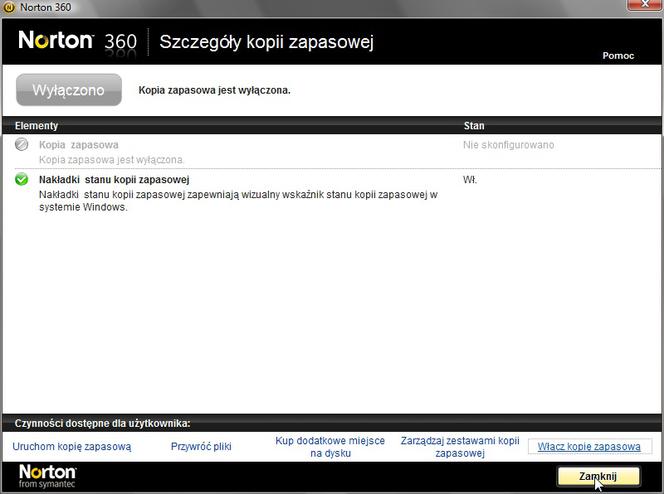Click Włącz kopię zapasową link
Screen dimensions: 664x494
589,447
